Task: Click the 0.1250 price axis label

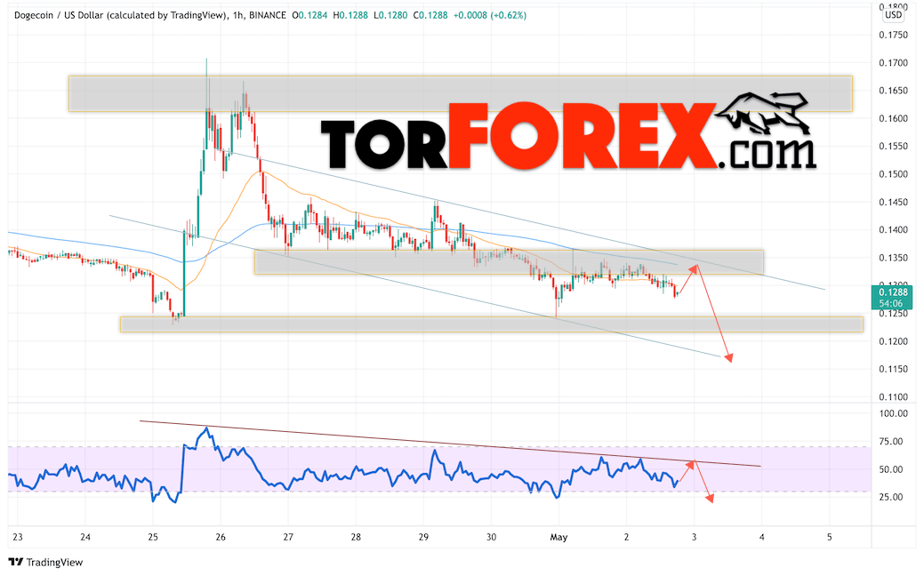Action: [894, 313]
